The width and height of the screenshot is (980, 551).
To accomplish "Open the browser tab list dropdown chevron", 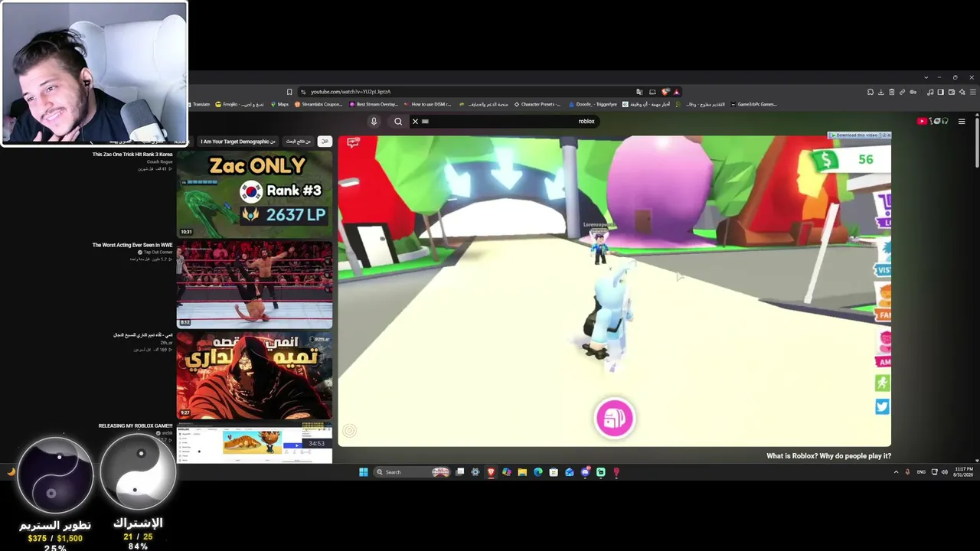I will 926,77.
